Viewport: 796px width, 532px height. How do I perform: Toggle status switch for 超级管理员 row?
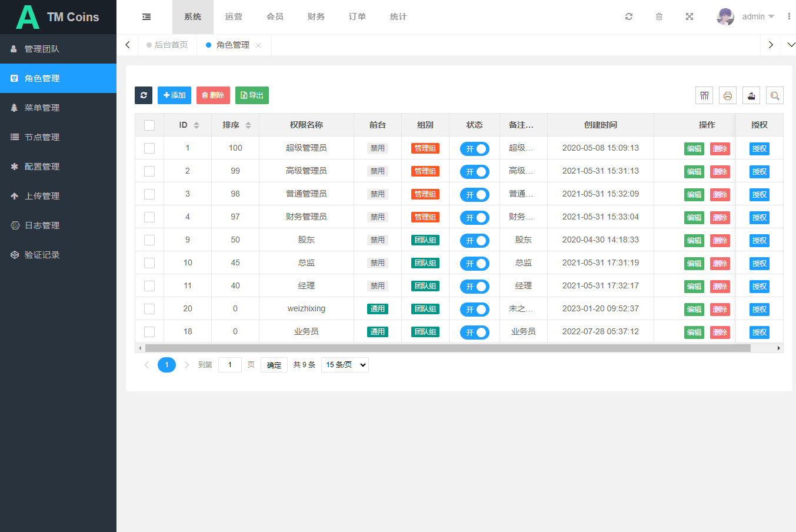click(475, 149)
